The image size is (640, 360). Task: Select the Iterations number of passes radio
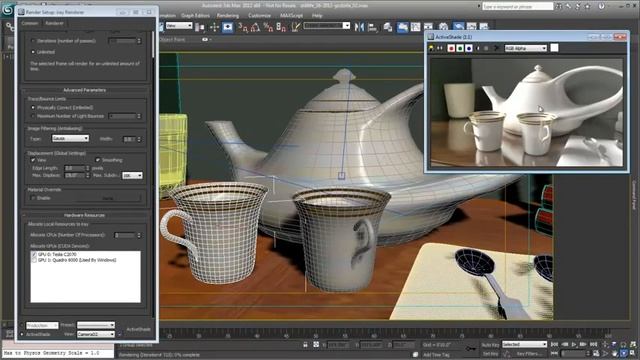point(33,41)
